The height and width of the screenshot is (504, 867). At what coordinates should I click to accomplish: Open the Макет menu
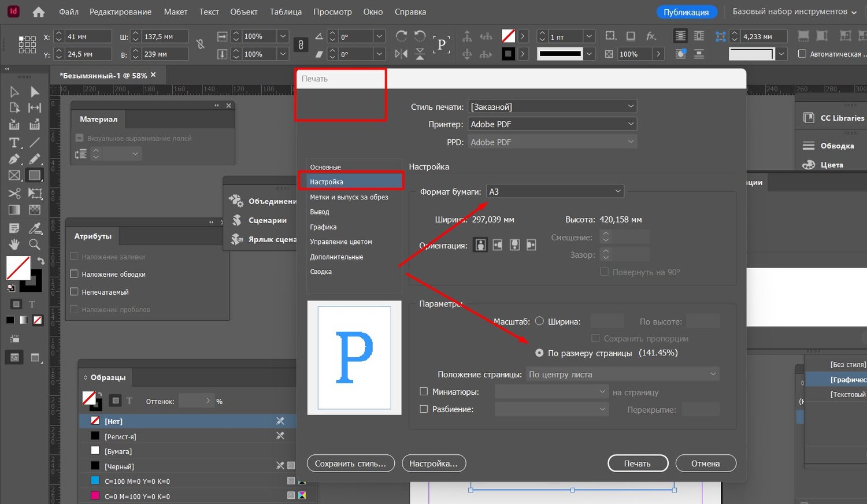pos(175,12)
